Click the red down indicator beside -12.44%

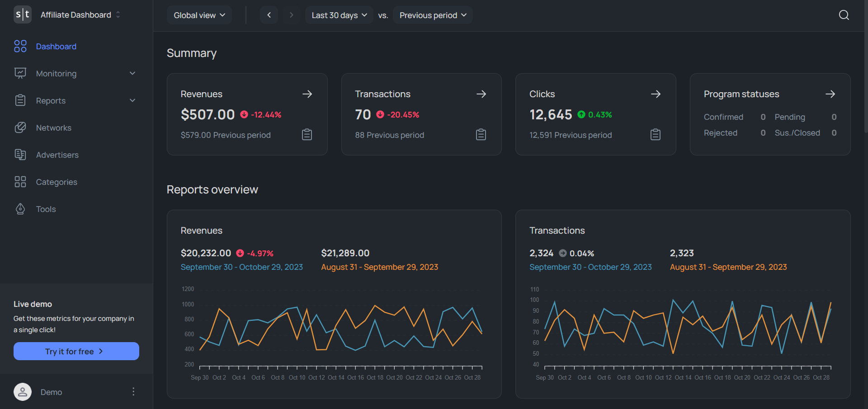tap(244, 114)
